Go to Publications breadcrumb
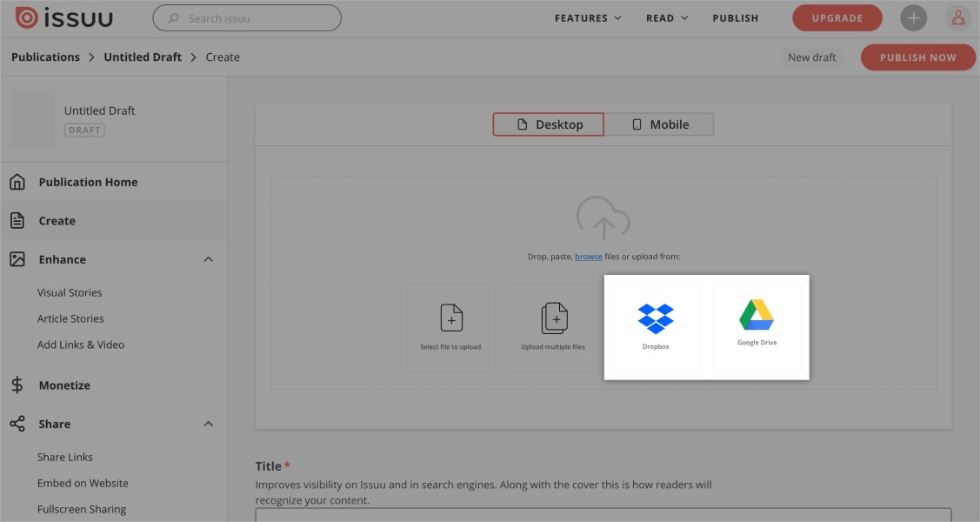The image size is (980, 522). click(45, 57)
